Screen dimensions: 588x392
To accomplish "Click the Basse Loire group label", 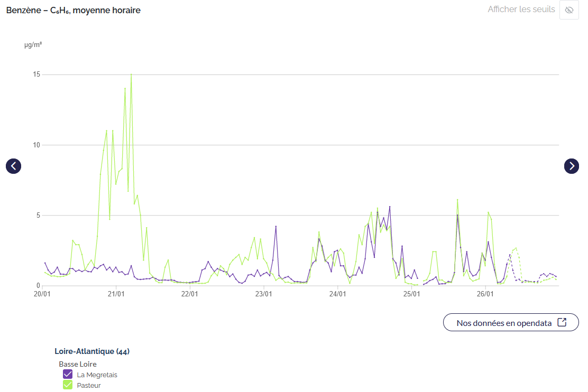I will (x=78, y=364).
